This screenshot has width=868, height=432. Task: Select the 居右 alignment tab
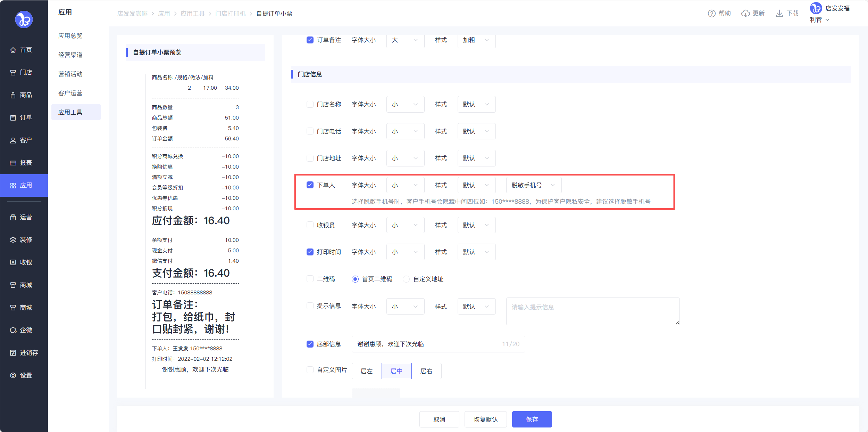(x=426, y=371)
